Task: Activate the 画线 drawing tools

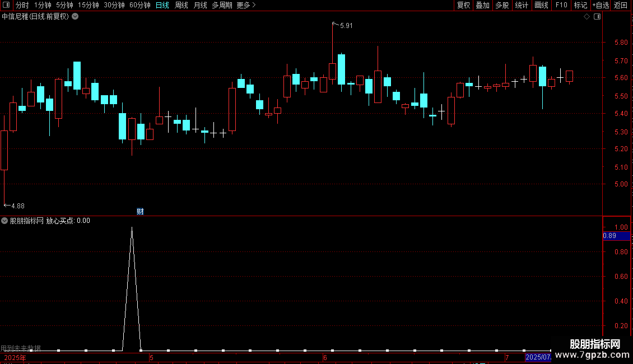Action: coord(541,5)
